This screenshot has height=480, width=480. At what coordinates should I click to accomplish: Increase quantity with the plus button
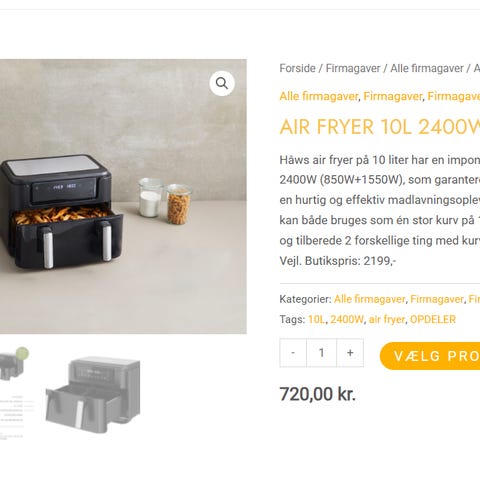[350, 353]
